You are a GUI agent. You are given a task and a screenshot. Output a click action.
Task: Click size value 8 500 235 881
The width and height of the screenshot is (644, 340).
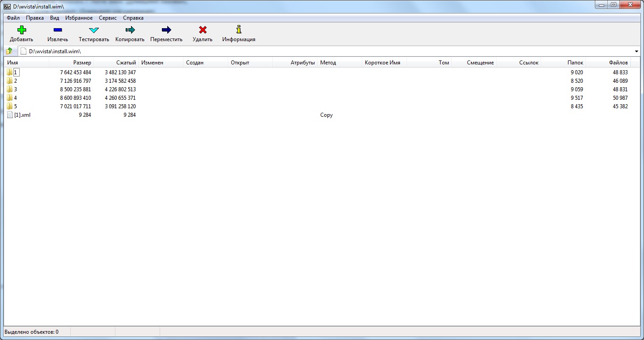click(x=76, y=89)
